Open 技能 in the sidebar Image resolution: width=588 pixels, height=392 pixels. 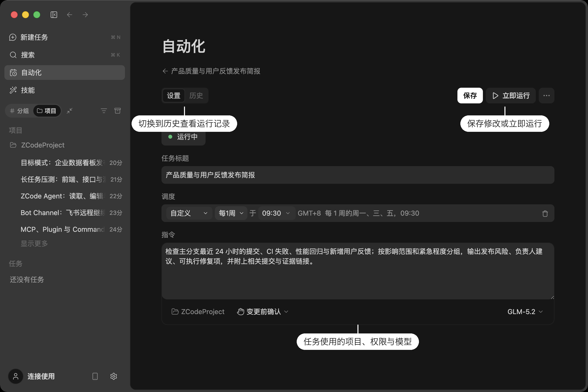coord(64,90)
